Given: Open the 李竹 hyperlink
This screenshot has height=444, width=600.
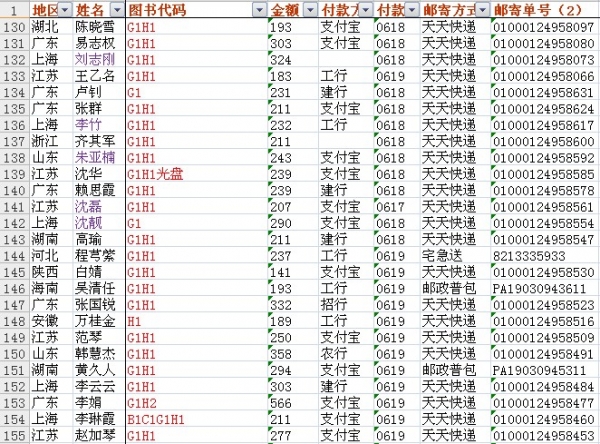Looking at the screenshot, I should tap(88, 125).
